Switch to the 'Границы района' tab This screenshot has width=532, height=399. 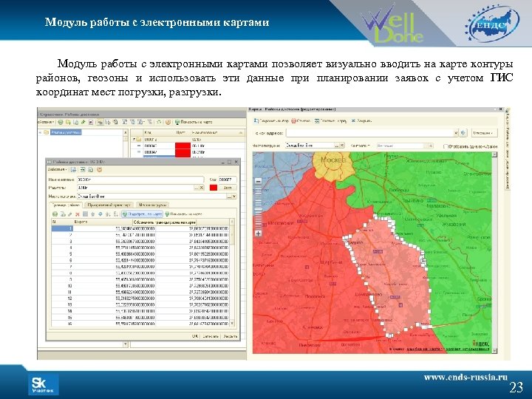pos(66,205)
